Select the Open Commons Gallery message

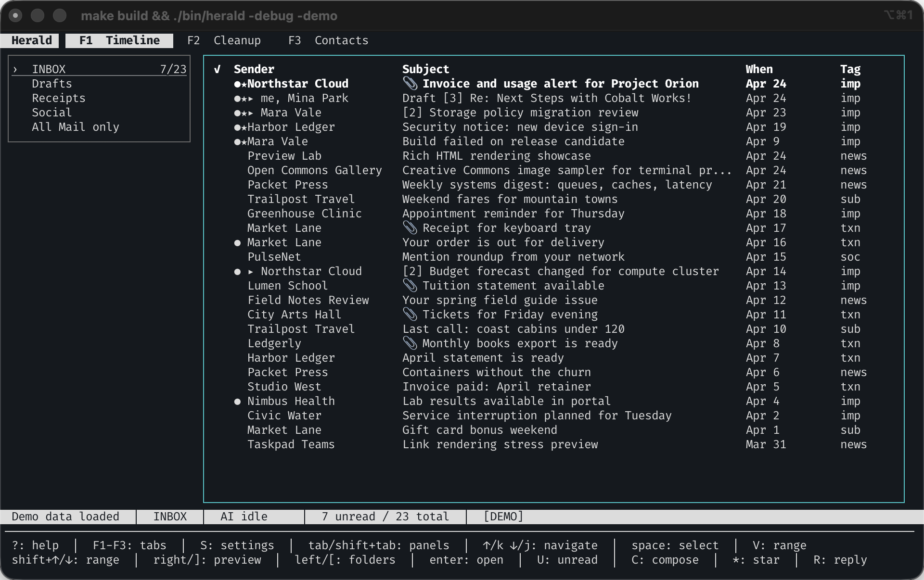(553, 170)
